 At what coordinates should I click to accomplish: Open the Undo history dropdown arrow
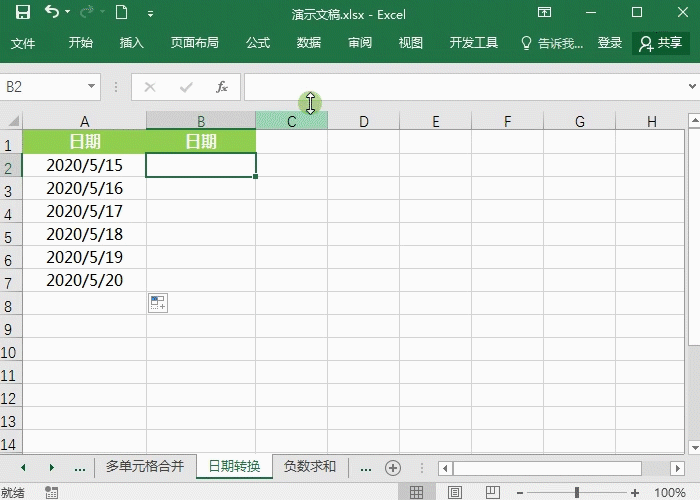click(68, 12)
